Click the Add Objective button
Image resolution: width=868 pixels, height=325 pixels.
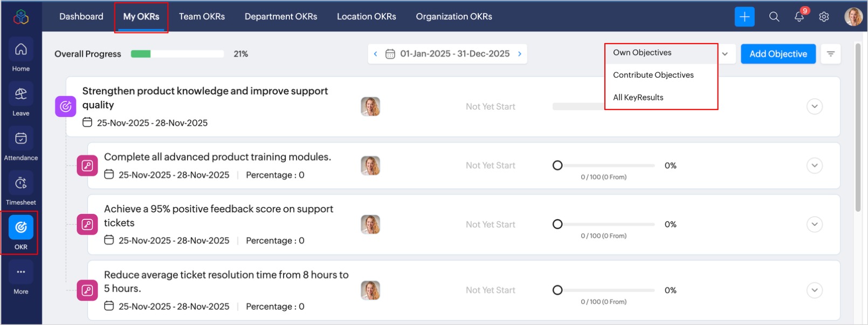coord(778,54)
